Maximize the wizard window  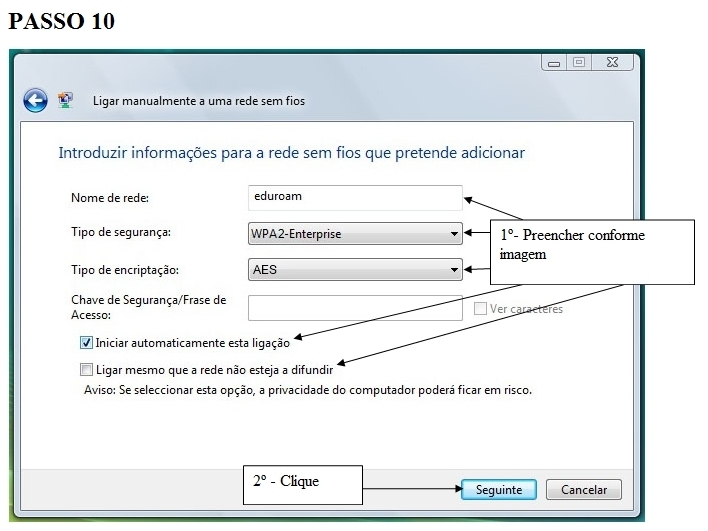[x=579, y=63]
